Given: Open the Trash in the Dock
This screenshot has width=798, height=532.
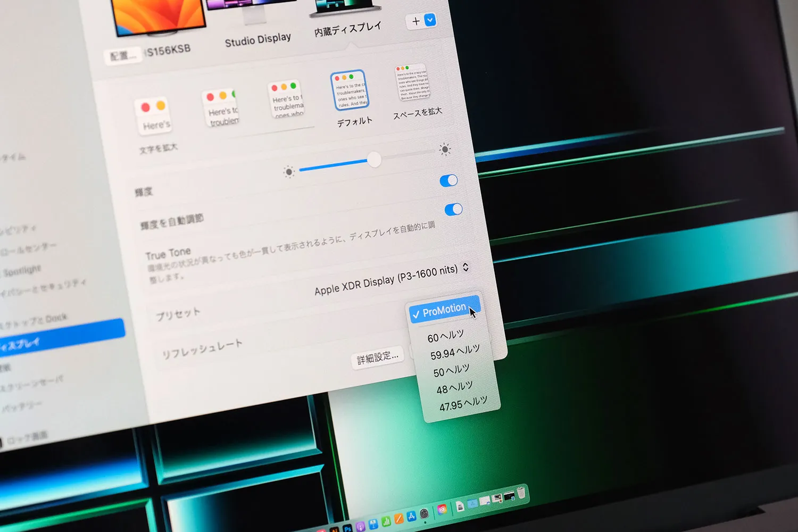Looking at the screenshot, I should pos(521,493).
